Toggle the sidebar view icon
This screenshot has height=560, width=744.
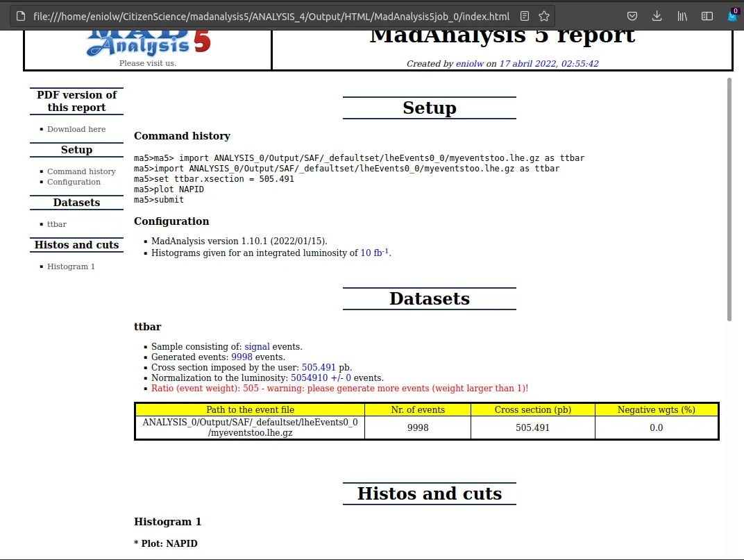click(x=707, y=16)
